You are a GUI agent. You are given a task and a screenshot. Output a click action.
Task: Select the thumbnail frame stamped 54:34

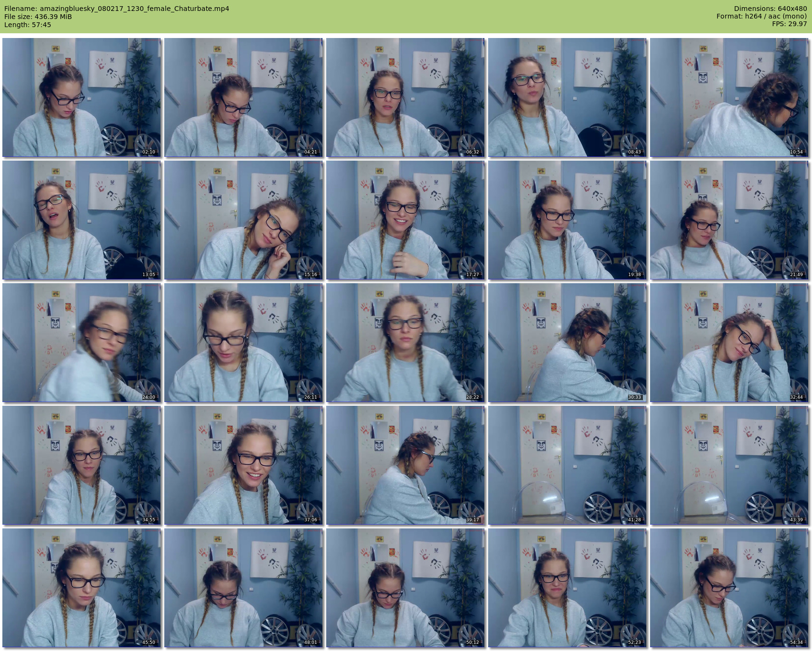729,588
